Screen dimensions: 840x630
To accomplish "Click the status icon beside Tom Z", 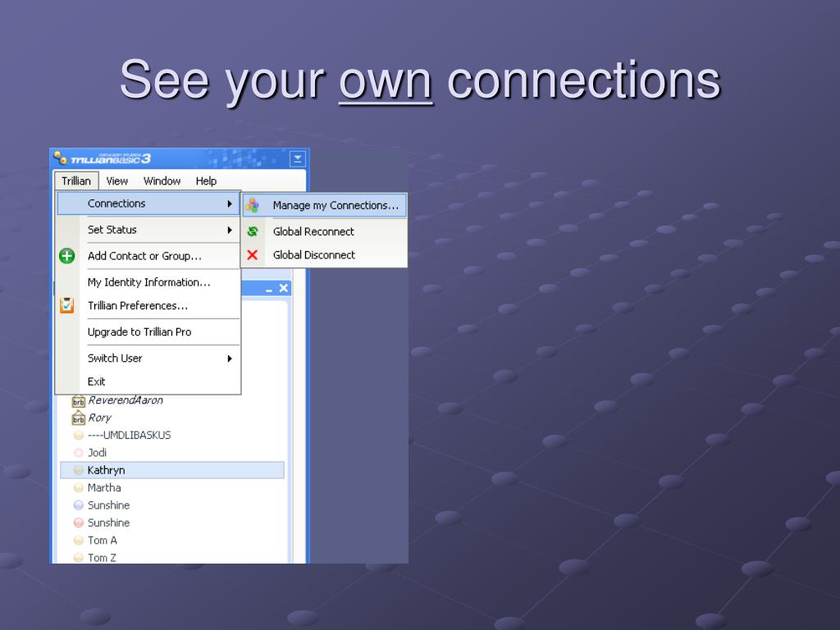I will [x=78, y=558].
